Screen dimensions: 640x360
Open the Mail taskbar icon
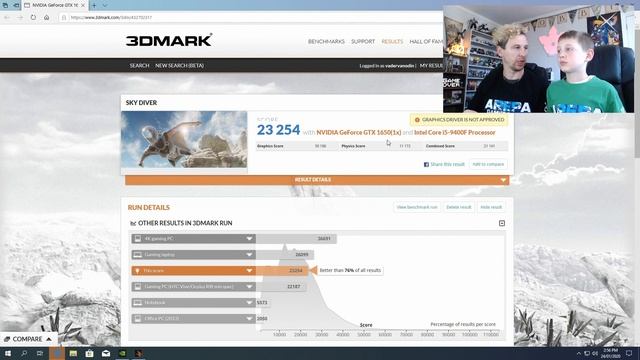(x=106, y=353)
